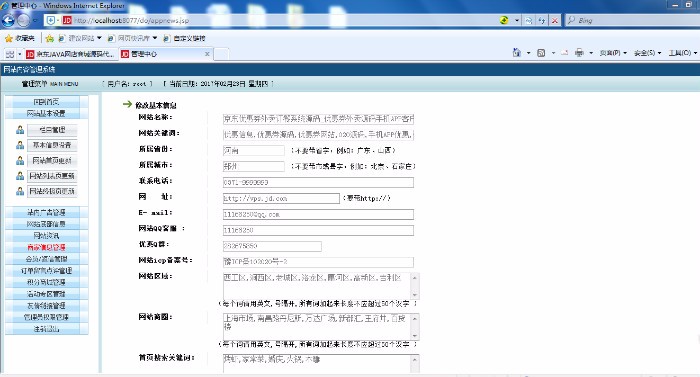700x377 pixels.
Task: Open Favorites with the star 收藏夹 button
Action: (x=20, y=38)
